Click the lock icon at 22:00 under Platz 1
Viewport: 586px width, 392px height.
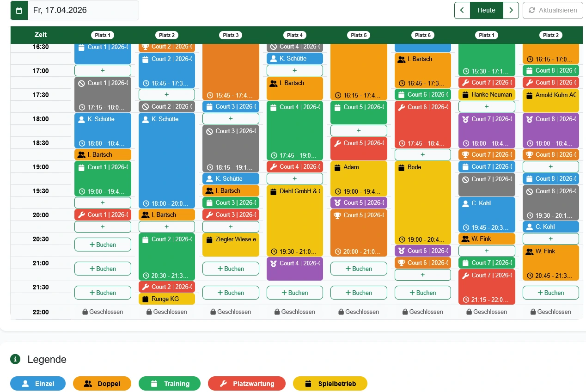(x=85, y=312)
